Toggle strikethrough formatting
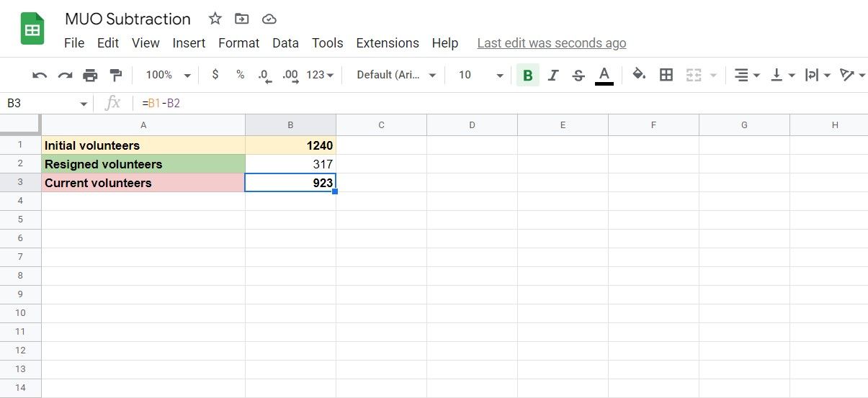The width and height of the screenshot is (868, 398). 578,75
